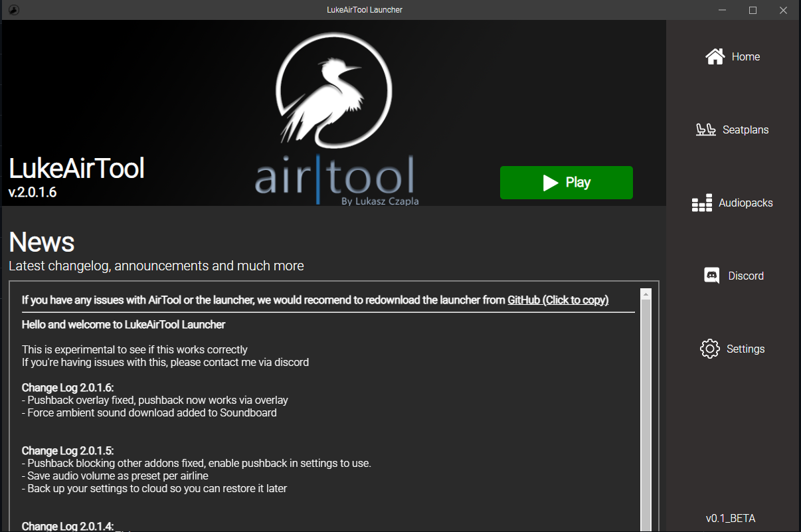The width and height of the screenshot is (801, 532).
Task: Click the Change Log 2.0.1.6 heading
Action: [67, 387]
